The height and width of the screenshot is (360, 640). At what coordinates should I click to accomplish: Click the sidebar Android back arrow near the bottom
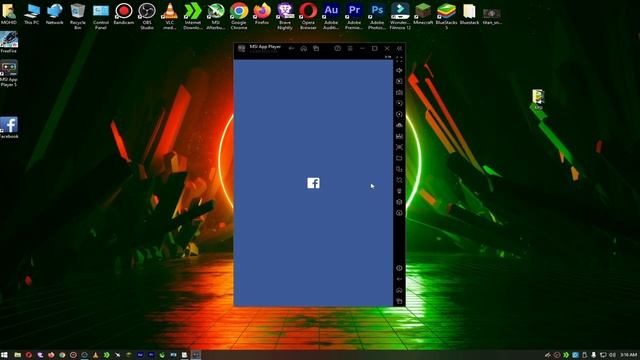click(399, 279)
